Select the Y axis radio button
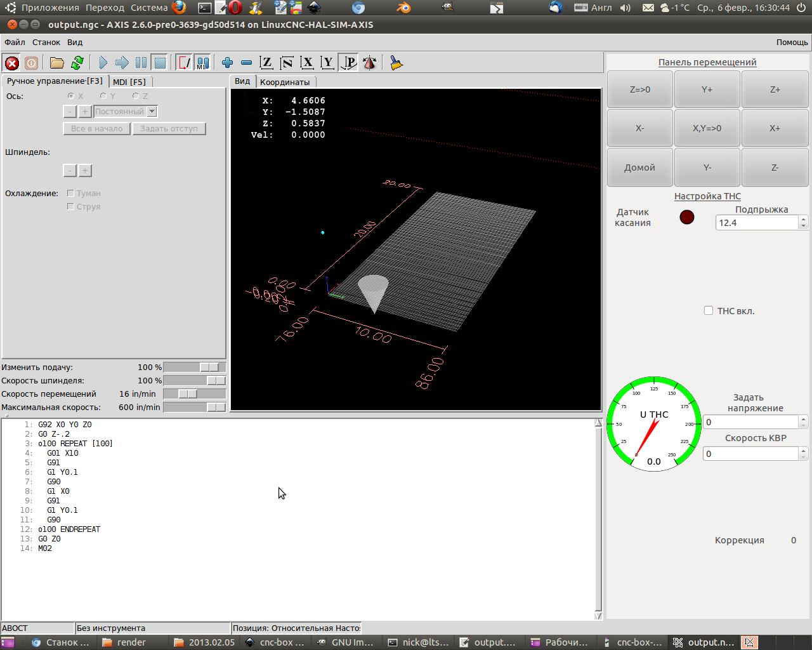Viewport: 812px width, 650px height. [103, 96]
